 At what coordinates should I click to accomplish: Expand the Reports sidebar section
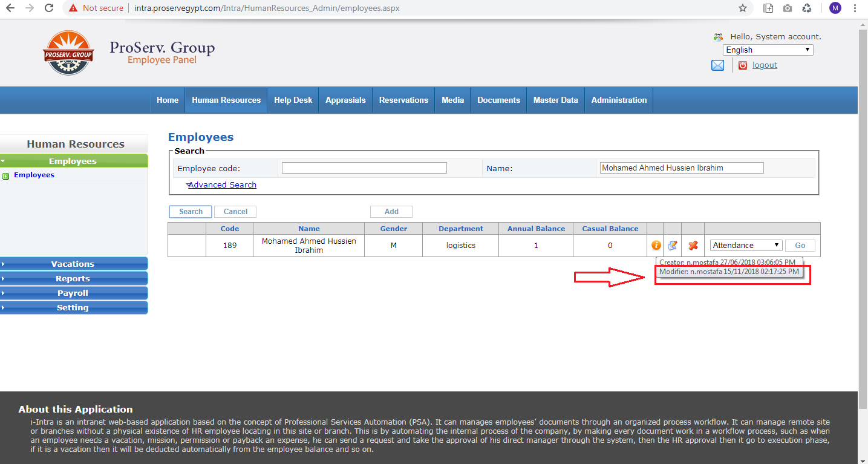pos(73,278)
